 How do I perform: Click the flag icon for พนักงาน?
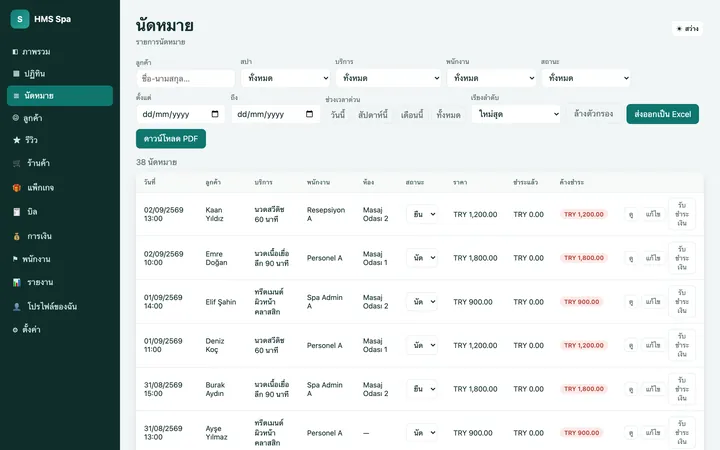pyautogui.click(x=15, y=259)
